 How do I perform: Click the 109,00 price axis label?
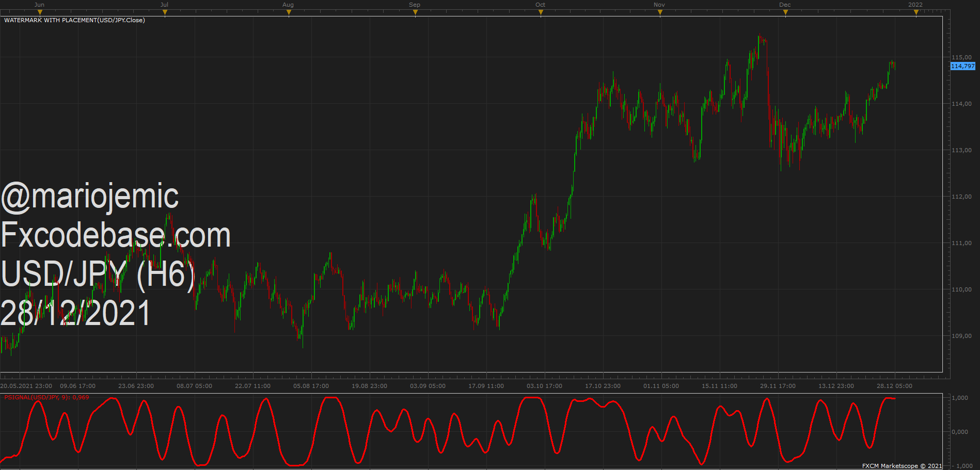961,336
